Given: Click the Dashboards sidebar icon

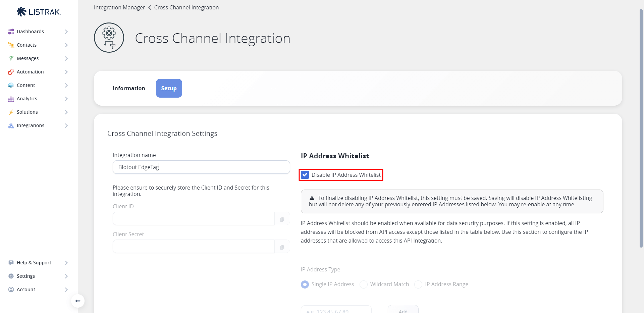Looking at the screenshot, I should click(11, 32).
